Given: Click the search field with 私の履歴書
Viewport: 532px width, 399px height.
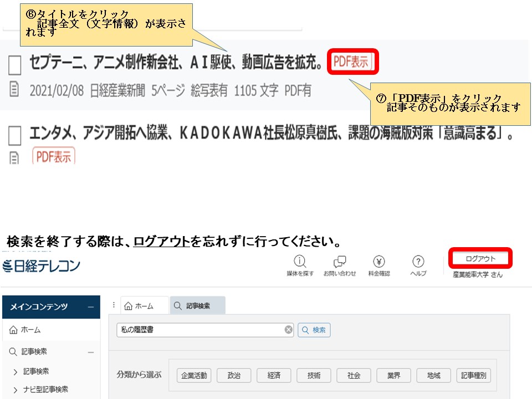Looking at the screenshot, I should click(x=205, y=330).
